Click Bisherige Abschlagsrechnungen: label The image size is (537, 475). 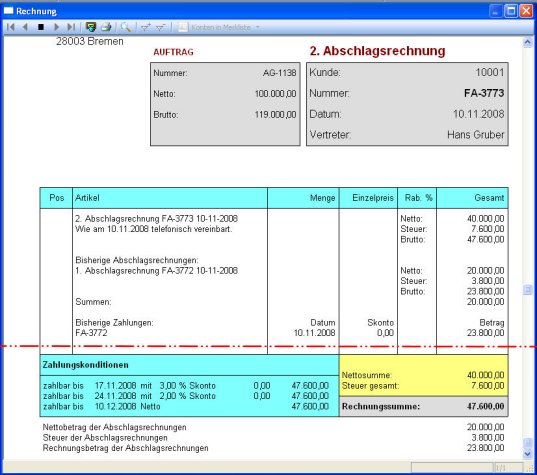point(137,260)
